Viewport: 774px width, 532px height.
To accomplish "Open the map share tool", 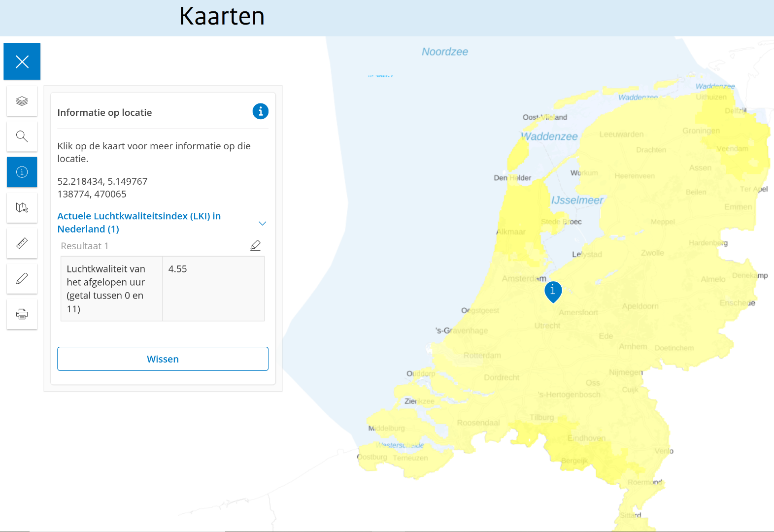I will [x=22, y=207].
